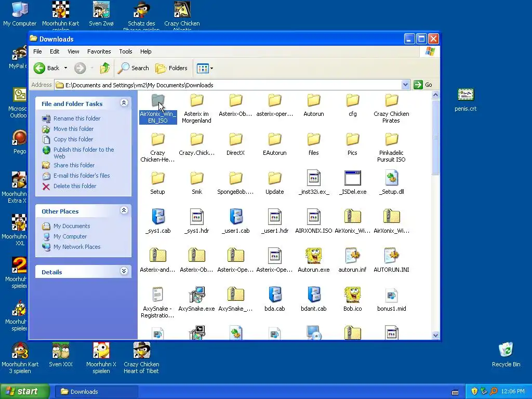Screen dimensions: 532x399
Task: Click Move this folder link
Action: coord(73,129)
